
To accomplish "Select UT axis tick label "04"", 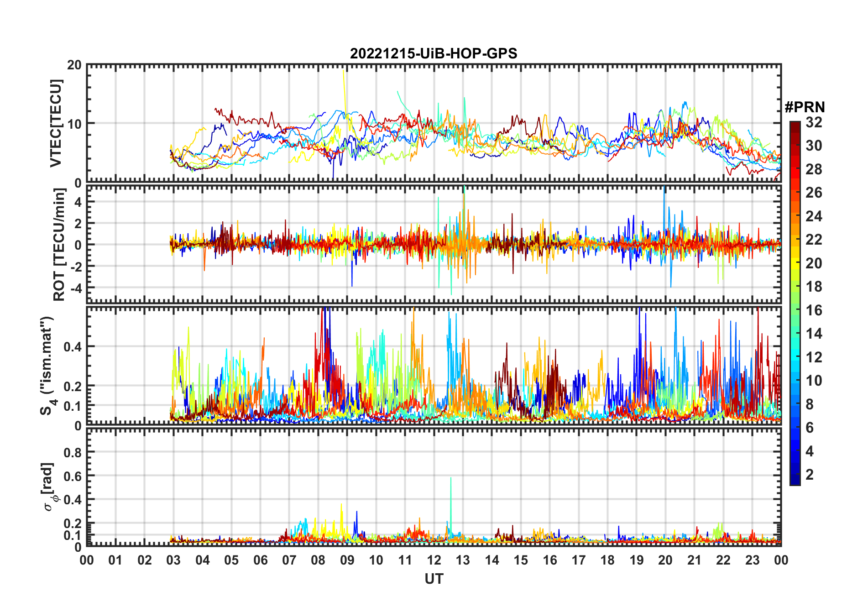I will pos(203,560).
